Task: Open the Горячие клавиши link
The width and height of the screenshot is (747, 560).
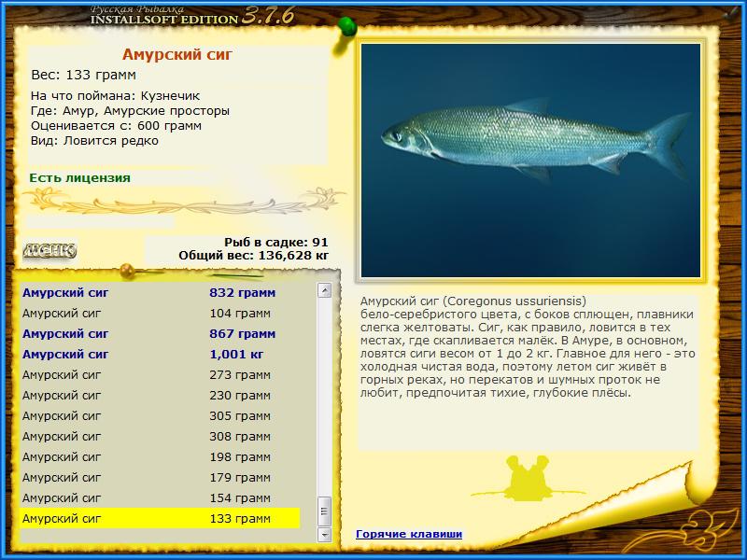Action: point(409,534)
